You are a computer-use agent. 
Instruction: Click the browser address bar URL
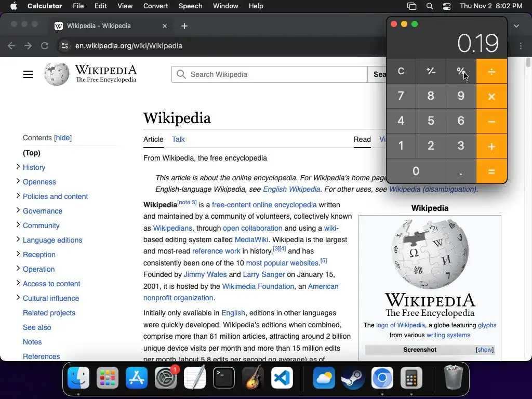pos(129,46)
